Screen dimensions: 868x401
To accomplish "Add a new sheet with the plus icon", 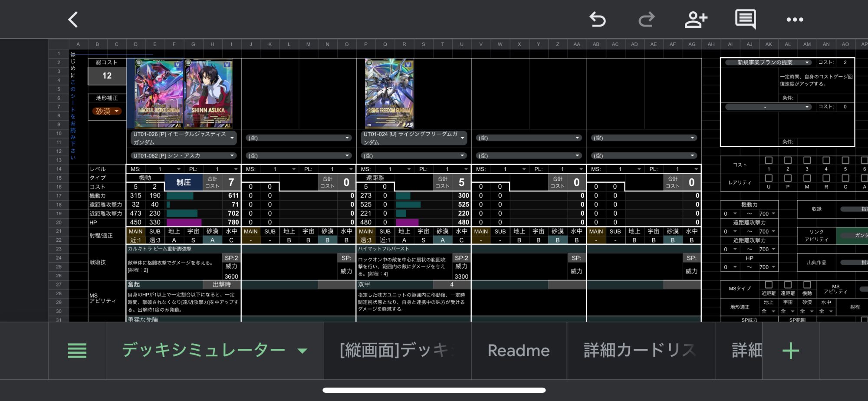I will [x=790, y=351].
